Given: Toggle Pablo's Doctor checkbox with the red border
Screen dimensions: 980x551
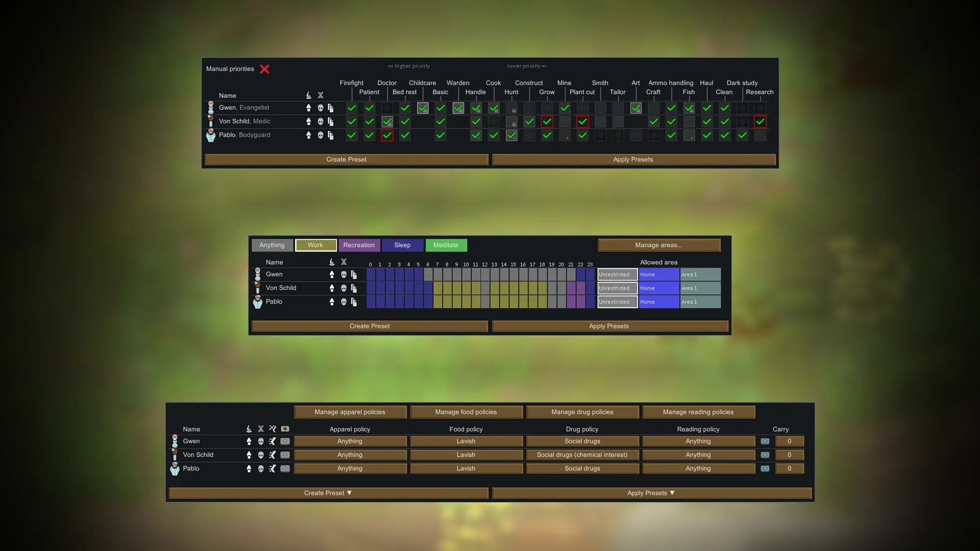Looking at the screenshot, I should [387, 135].
